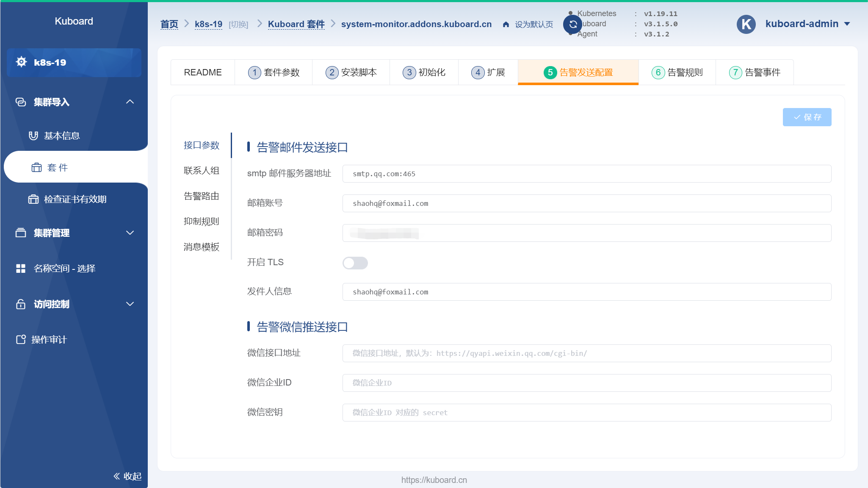The height and width of the screenshot is (488, 868).
Task: Select the 访问控制 lock icon
Action: 20,304
